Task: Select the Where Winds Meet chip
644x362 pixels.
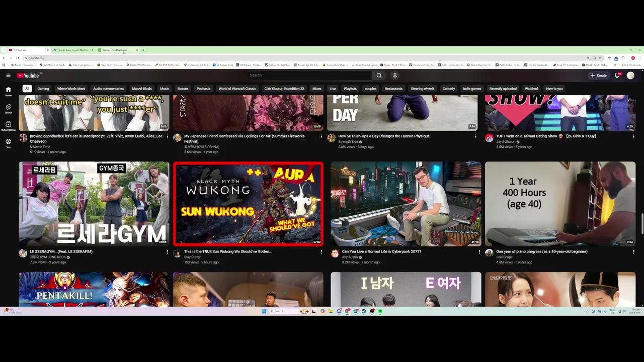Action: [71, 88]
